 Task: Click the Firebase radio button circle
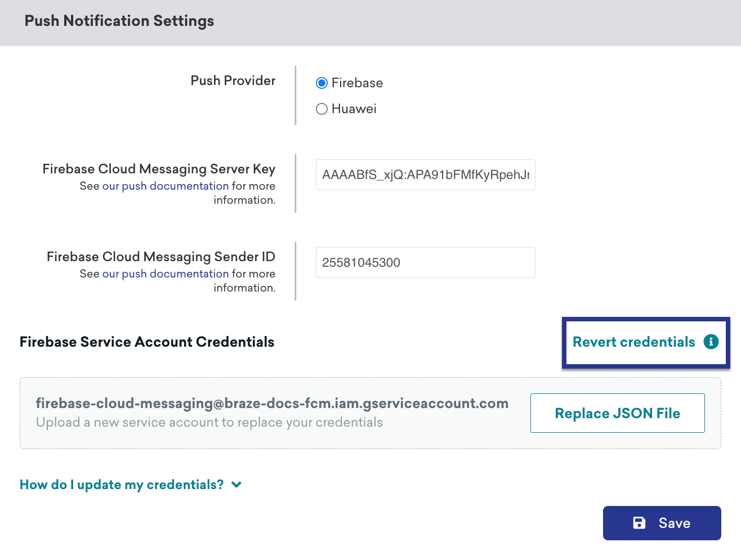click(x=322, y=83)
